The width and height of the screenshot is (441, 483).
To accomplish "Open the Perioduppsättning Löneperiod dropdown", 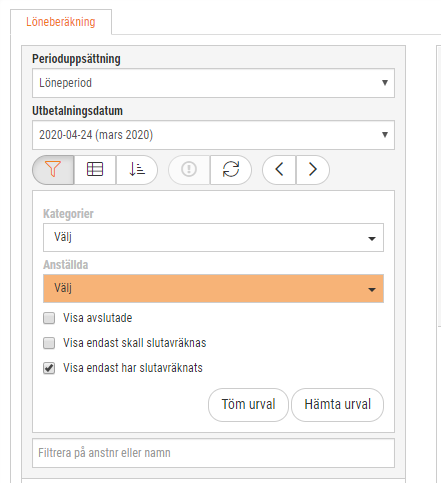I will pos(213,83).
